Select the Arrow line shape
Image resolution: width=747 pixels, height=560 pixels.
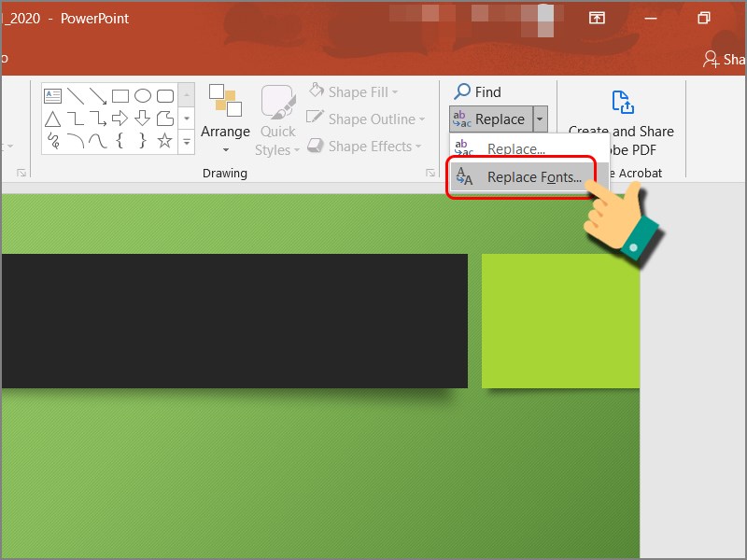click(x=98, y=96)
